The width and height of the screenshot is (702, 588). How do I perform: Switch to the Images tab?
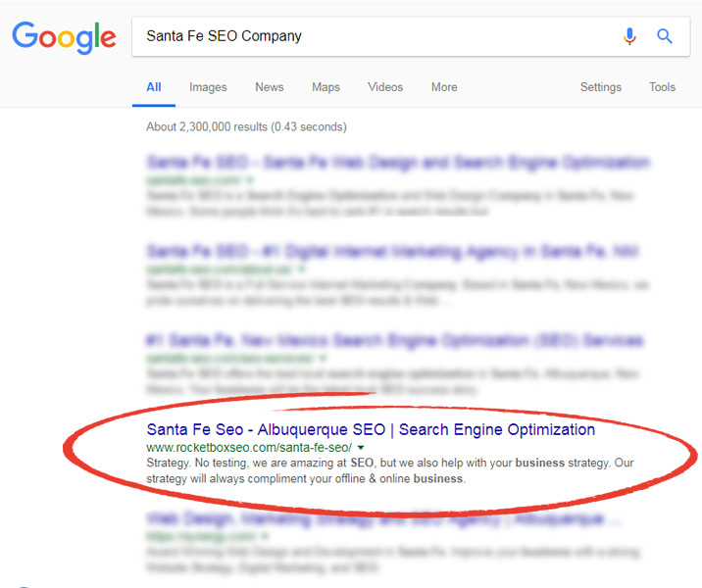(x=208, y=87)
